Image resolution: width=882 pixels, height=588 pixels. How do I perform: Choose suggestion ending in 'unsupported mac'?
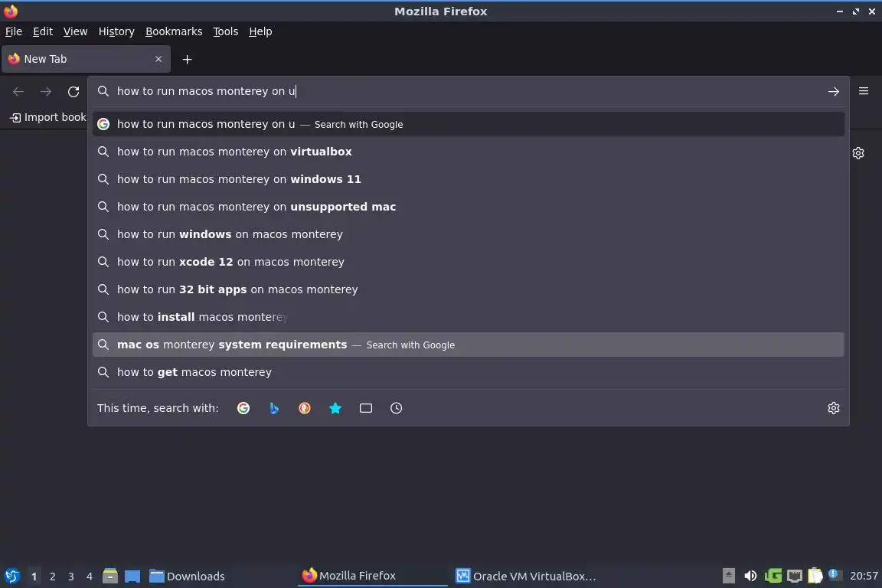tap(468, 207)
